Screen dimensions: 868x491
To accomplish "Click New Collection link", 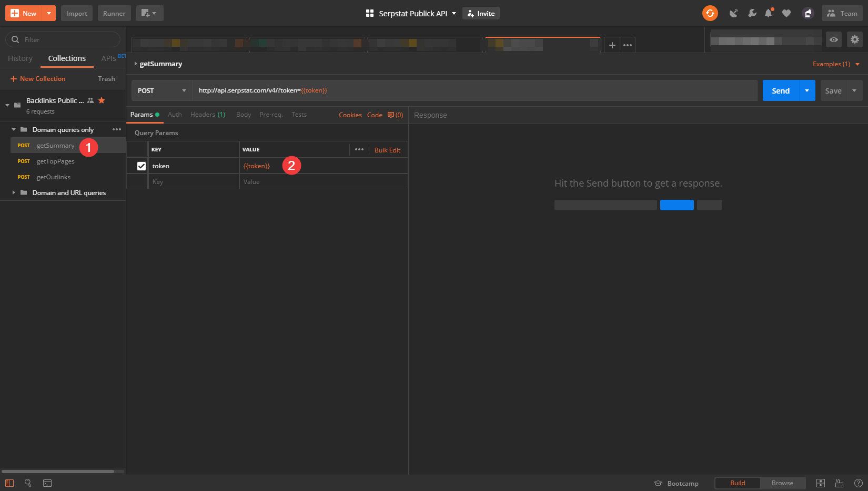I will pyautogui.click(x=38, y=79).
